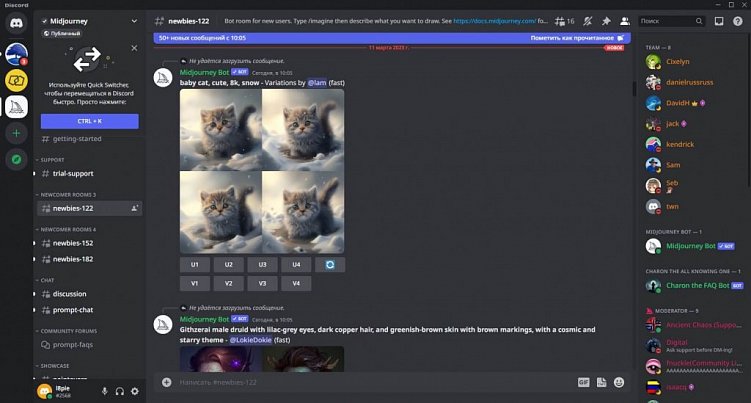Open Charon the FAQ Bot profile
Image resolution: width=751 pixels, height=403 pixels.
pos(694,286)
